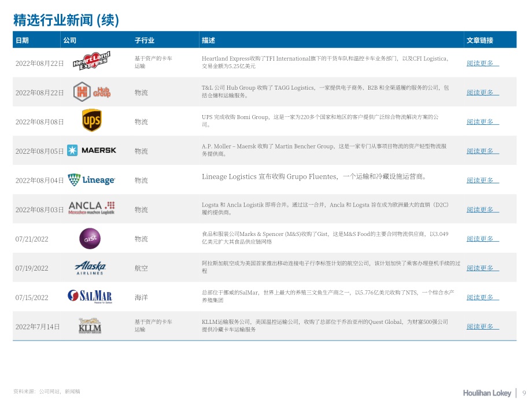The height and width of the screenshot is (399, 532).
Task: Click 海洋 sub-industry cell
Action: 141,298
